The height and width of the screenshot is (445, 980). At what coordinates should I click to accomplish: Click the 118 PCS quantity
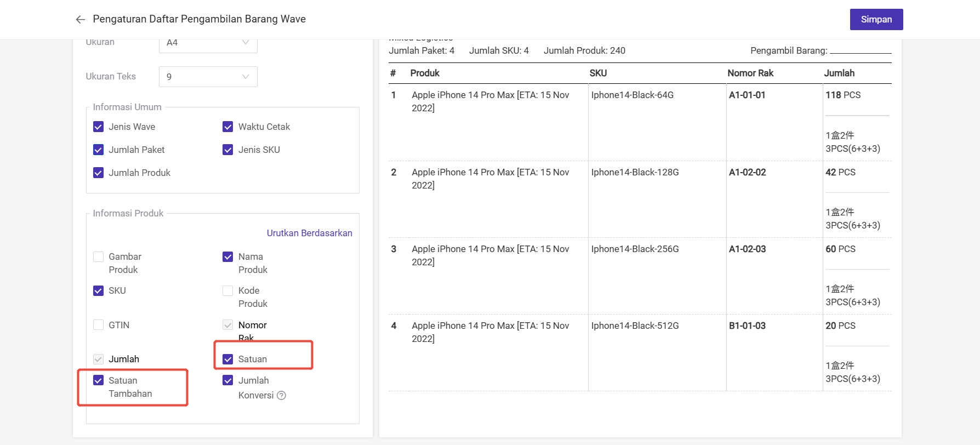843,95
